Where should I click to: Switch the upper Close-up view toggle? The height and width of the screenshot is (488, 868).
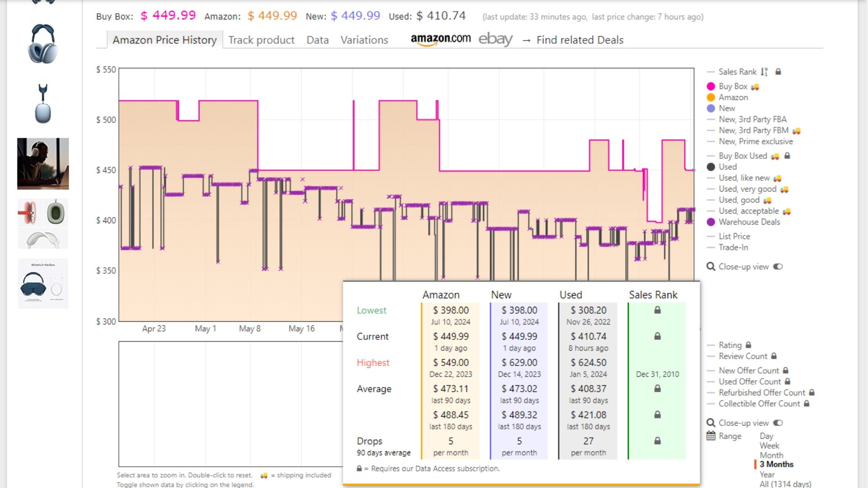[778, 267]
